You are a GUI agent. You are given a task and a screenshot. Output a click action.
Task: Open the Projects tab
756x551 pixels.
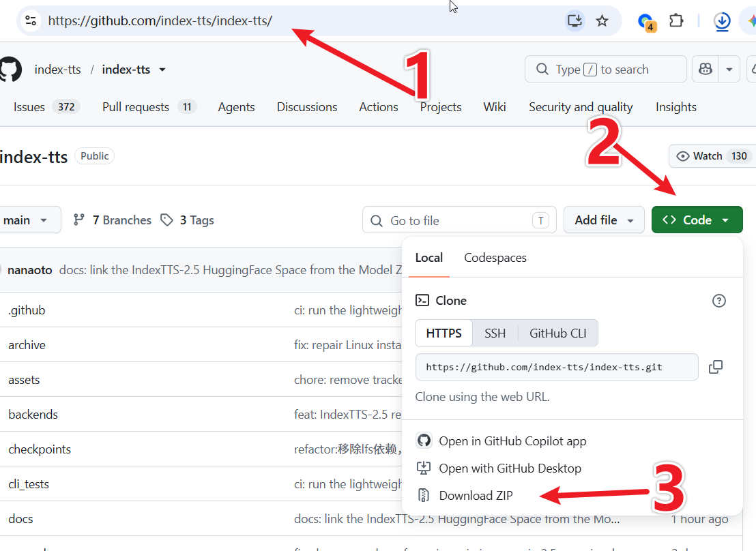pyautogui.click(x=441, y=106)
